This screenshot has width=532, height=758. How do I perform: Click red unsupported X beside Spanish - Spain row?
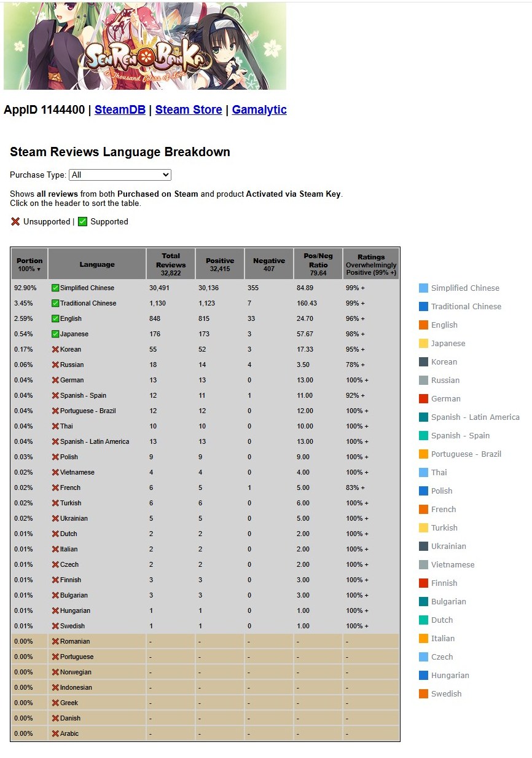click(x=55, y=395)
